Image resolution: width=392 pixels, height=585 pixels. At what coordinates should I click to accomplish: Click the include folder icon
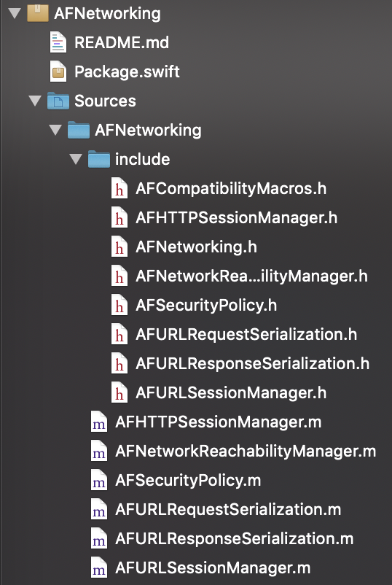click(99, 159)
